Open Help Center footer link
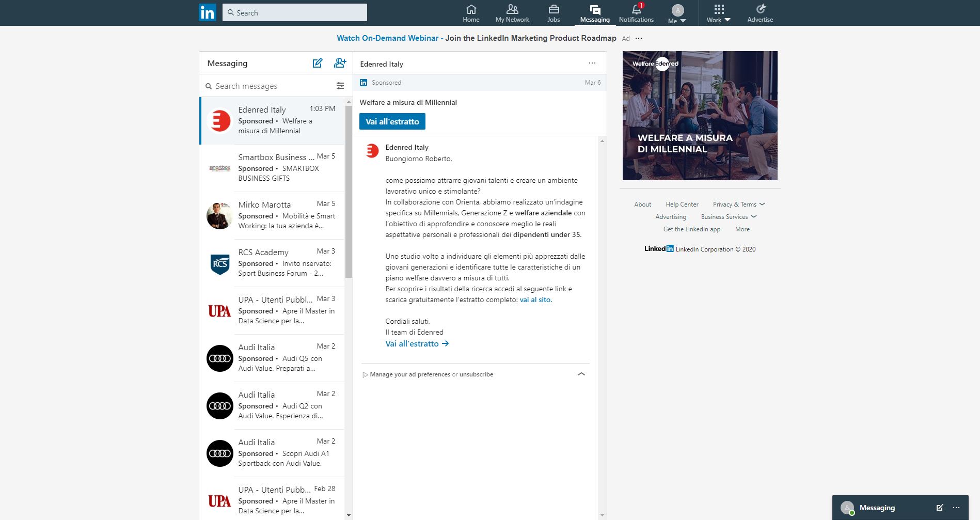 point(682,204)
